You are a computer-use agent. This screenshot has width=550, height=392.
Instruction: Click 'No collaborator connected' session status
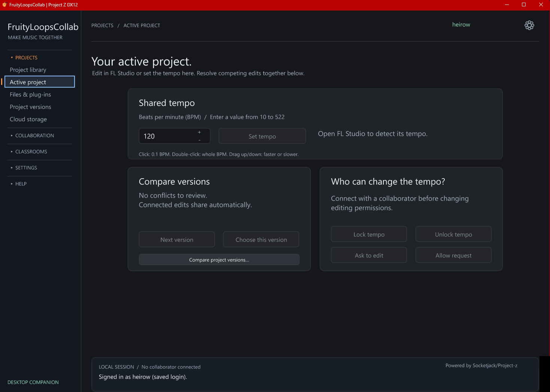[x=171, y=367]
